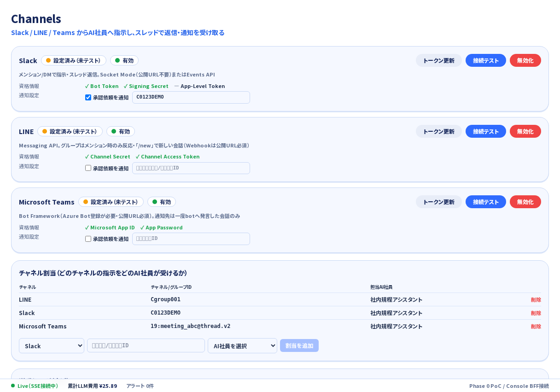560x392 pixels.
Task: Click C0123DEMO cell in assignment table
Action: [x=165, y=313]
